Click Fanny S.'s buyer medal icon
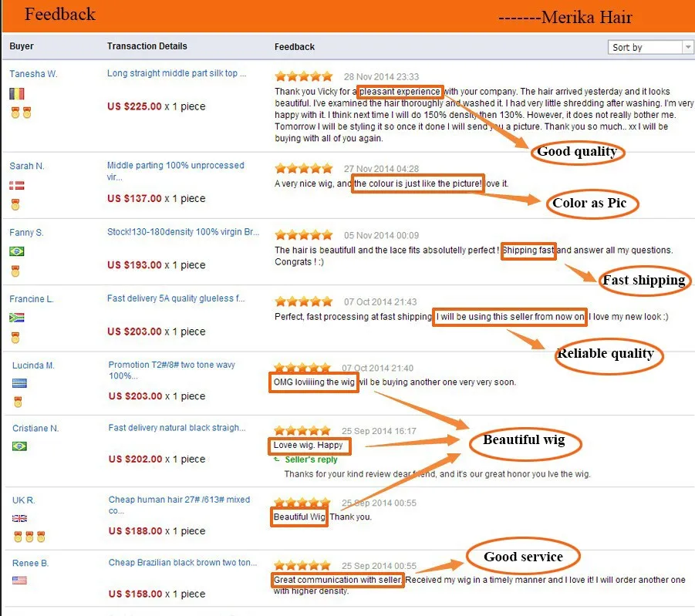Screen dimensions: 695x616 click(15, 271)
